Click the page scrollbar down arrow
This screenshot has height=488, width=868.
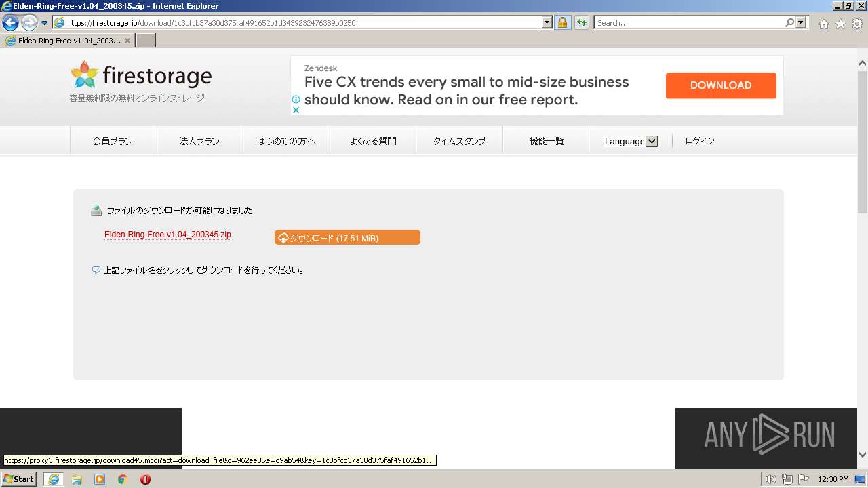pos(863,455)
